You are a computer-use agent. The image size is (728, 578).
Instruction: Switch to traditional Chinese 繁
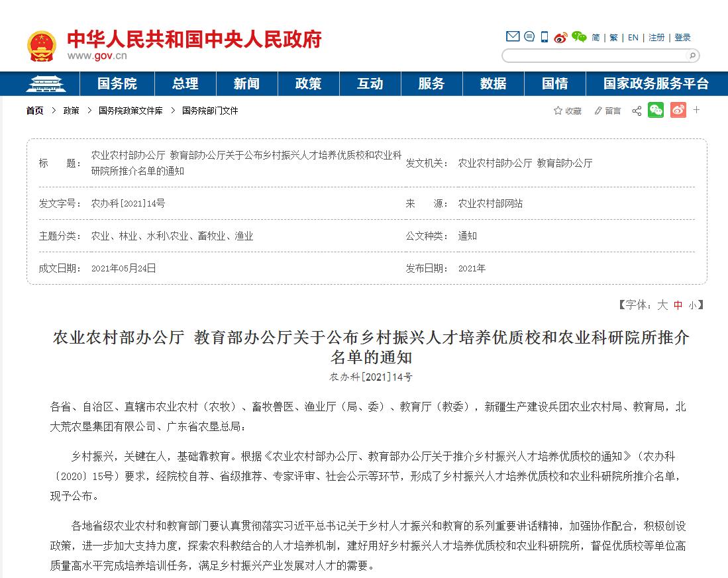613,38
